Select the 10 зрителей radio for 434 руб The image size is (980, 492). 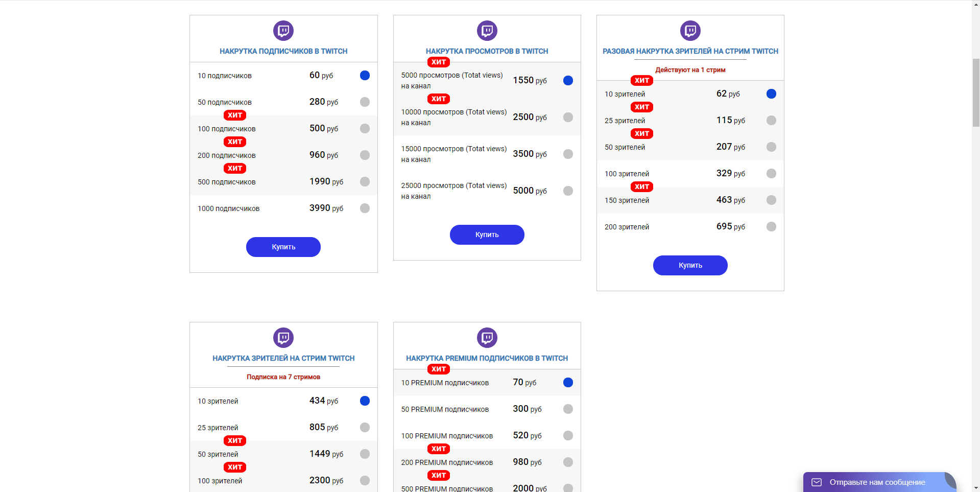(x=365, y=401)
